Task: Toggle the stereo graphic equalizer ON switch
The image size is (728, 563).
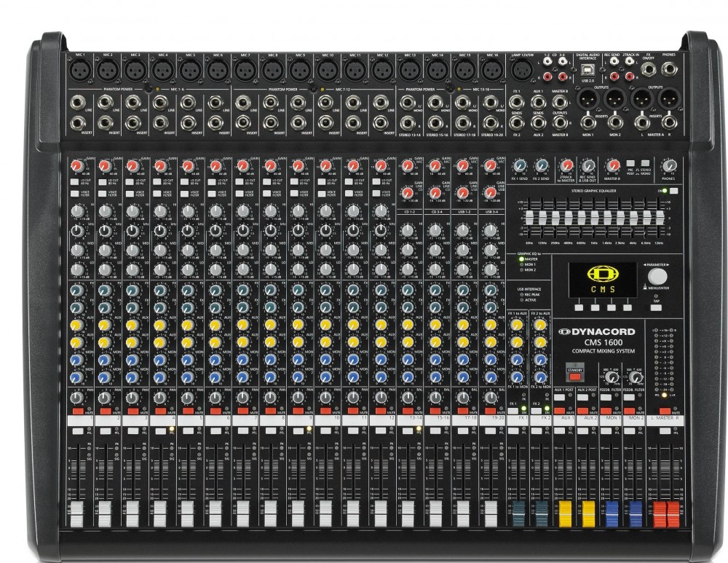Action: [673, 190]
